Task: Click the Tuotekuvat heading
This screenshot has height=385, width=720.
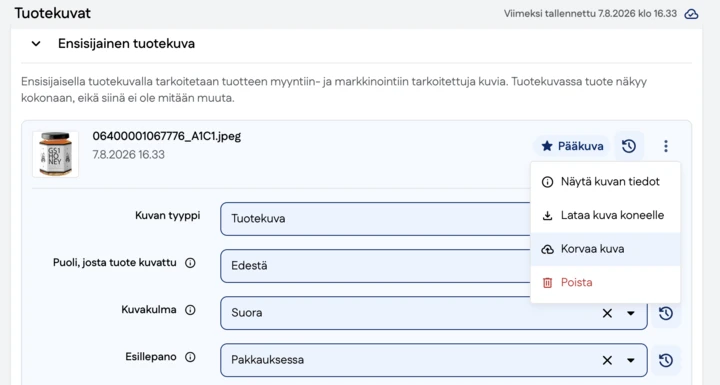Action: point(52,13)
